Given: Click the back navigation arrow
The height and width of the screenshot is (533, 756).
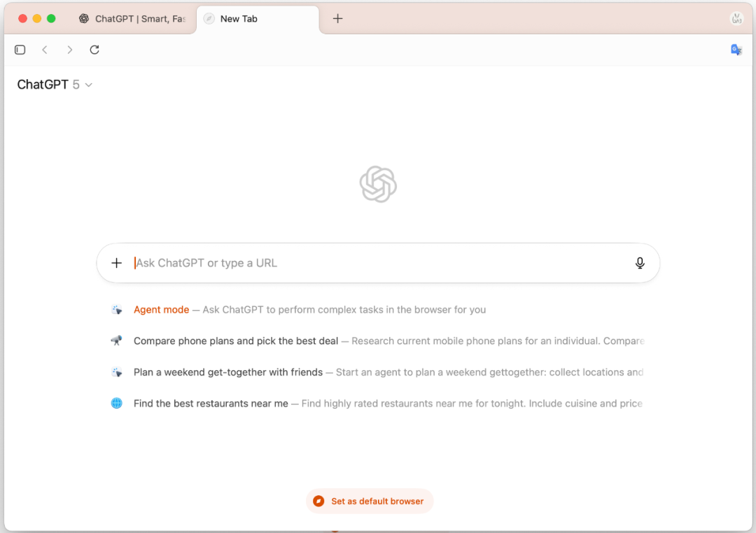Looking at the screenshot, I should click(x=45, y=50).
